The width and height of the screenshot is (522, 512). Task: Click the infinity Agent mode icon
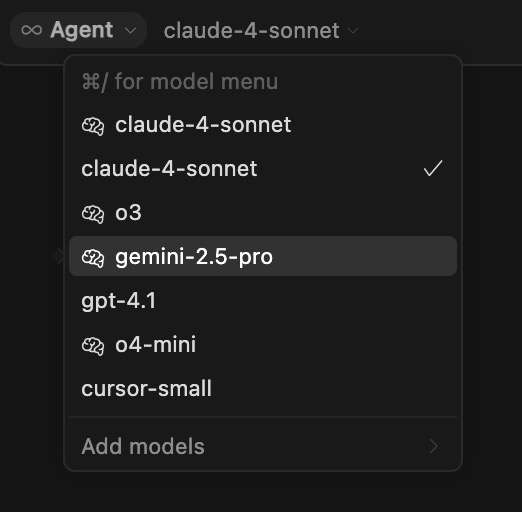point(32,30)
